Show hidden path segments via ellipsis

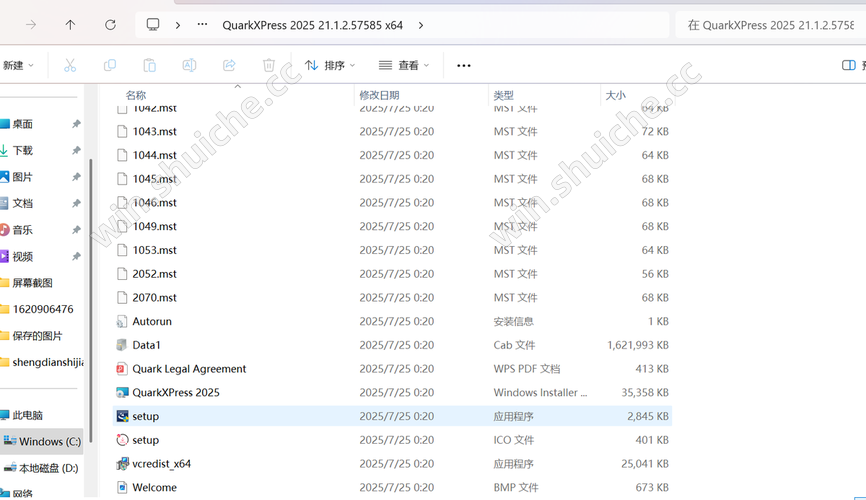pos(203,24)
